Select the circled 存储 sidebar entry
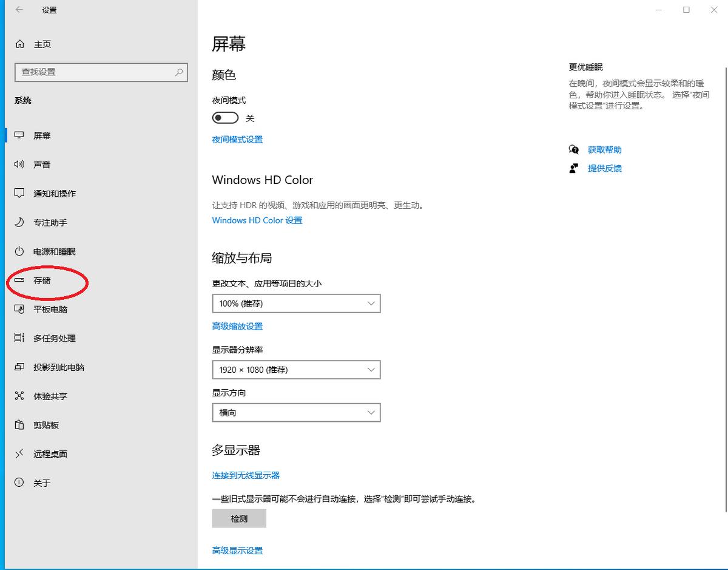The image size is (728, 570). tap(42, 280)
